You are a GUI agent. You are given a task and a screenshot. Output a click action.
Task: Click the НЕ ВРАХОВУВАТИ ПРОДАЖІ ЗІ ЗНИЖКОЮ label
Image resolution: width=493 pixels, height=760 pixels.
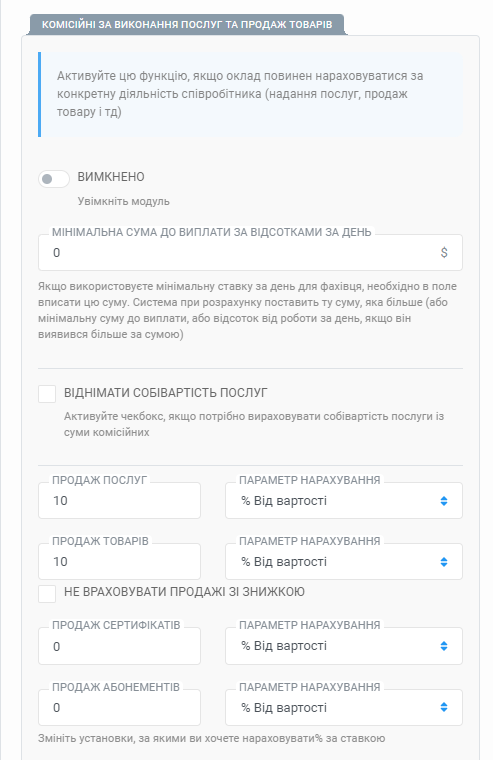pos(184,592)
